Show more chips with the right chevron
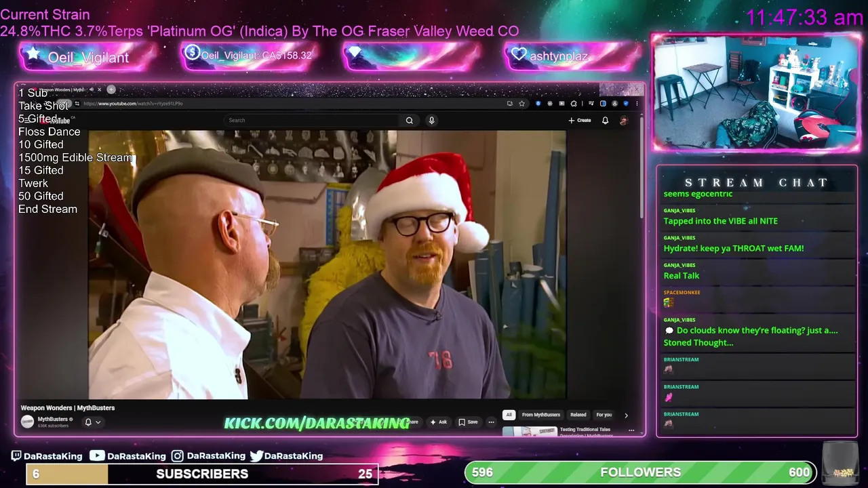 626,415
